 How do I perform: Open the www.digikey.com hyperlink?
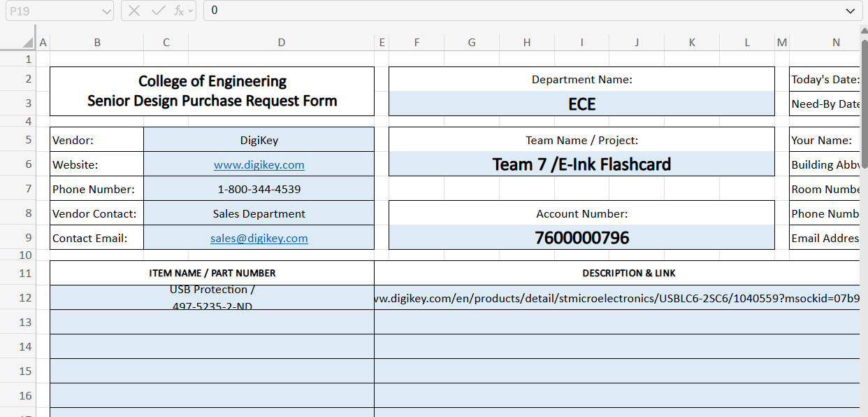[x=259, y=164]
